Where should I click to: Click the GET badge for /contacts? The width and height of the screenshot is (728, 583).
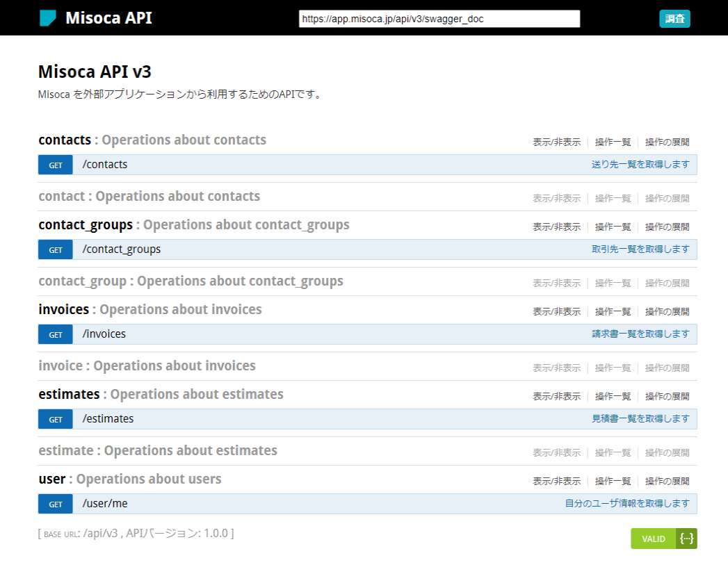pyautogui.click(x=56, y=165)
